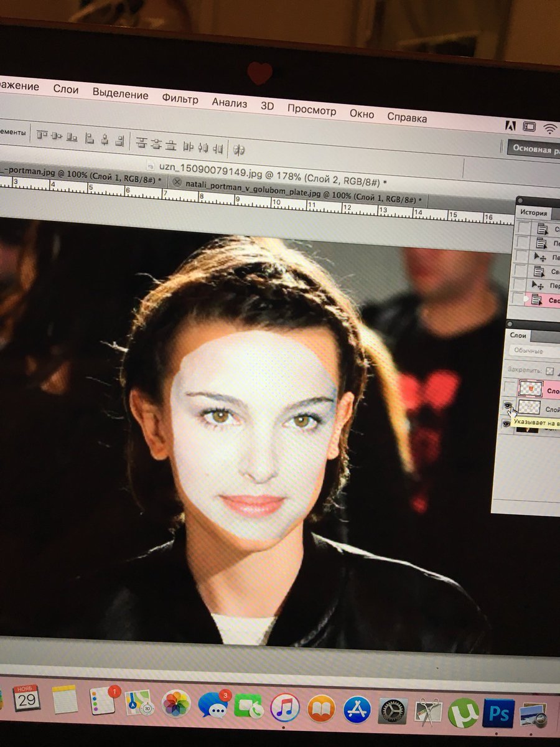This screenshot has height=747, width=560.
Task: Close the natali_portman_v_golubom_plate.jpg tab
Action: (177, 182)
